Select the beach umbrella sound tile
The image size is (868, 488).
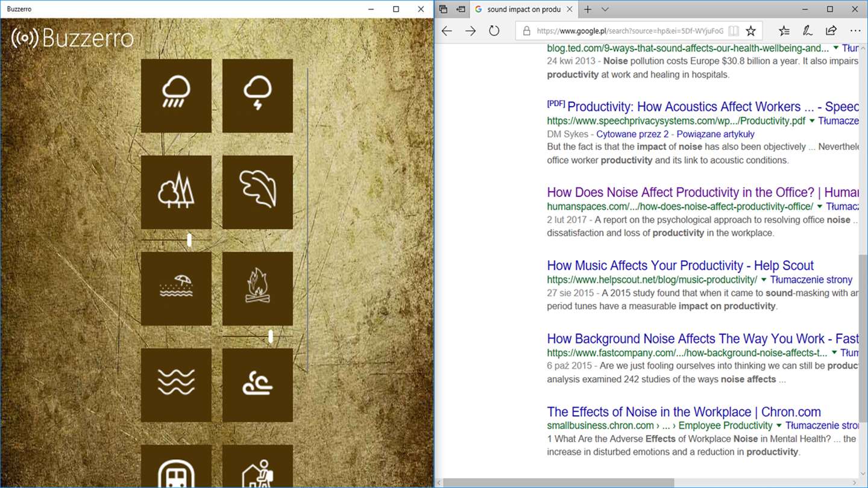pos(176,289)
